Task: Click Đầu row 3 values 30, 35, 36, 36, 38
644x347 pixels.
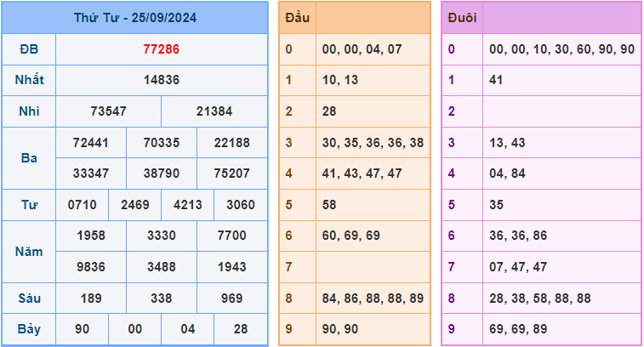Action: [373, 142]
